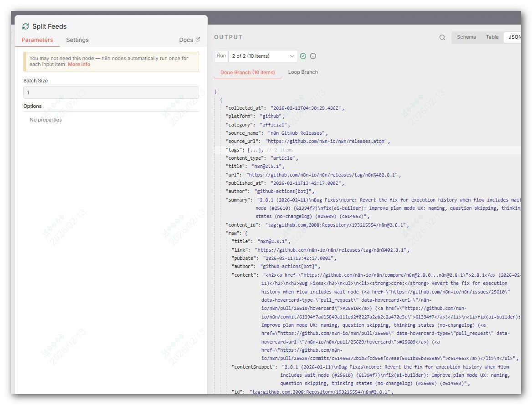The height and width of the screenshot is (405, 532).
Task: Click the No properties text
Action: pyautogui.click(x=46, y=120)
